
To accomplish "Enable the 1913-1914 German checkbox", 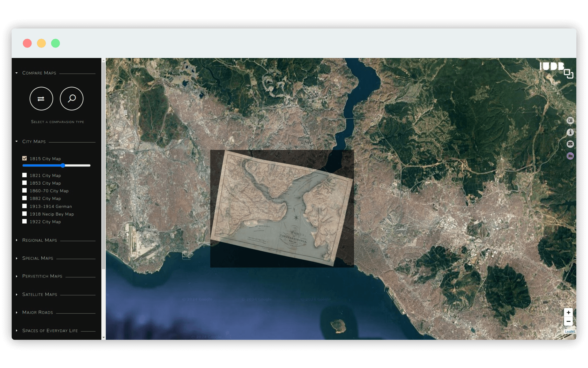I will 24,206.
